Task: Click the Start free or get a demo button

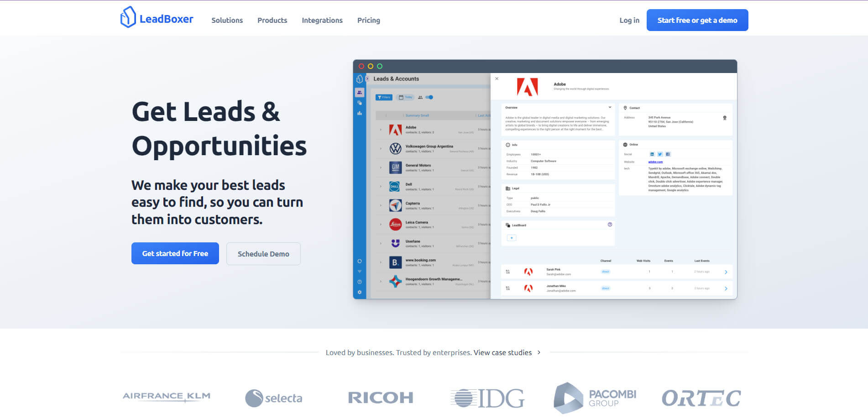Action: [697, 20]
